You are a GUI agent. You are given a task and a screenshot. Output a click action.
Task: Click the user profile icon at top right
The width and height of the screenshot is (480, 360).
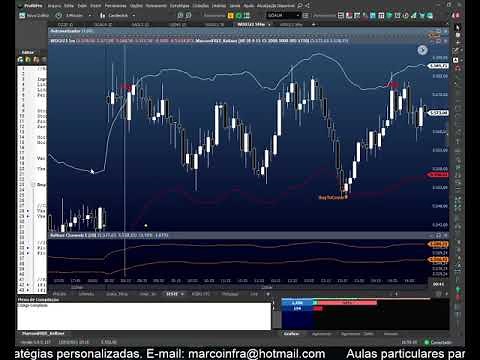[456, 15]
